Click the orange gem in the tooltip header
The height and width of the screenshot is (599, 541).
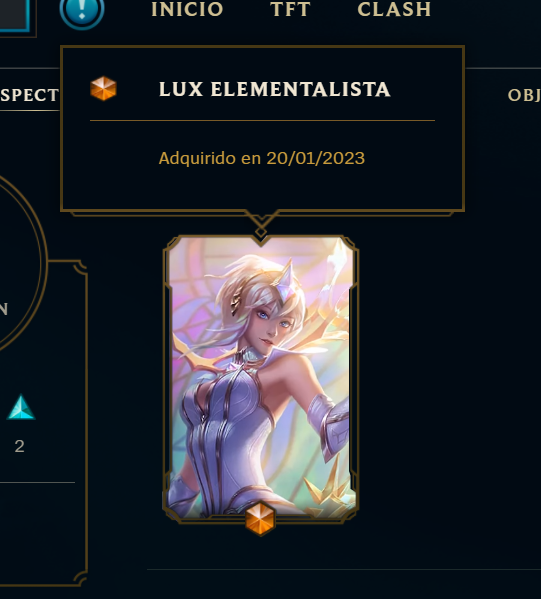click(x=103, y=89)
